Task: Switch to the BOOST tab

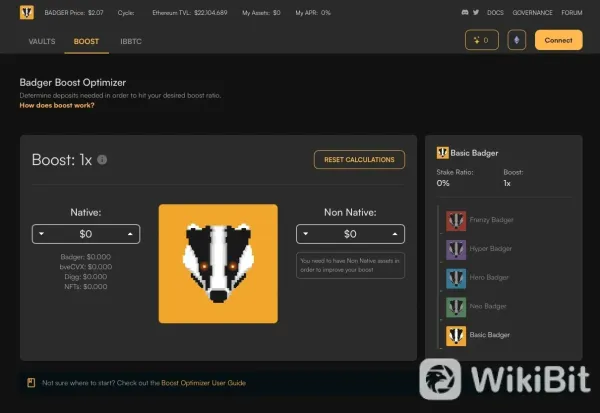Action: pyautogui.click(x=86, y=41)
